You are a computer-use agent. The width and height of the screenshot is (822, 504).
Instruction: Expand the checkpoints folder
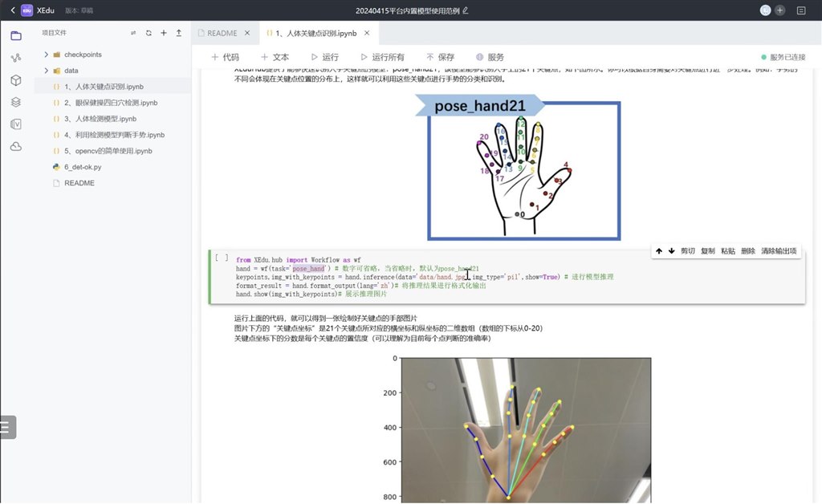click(46, 55)
